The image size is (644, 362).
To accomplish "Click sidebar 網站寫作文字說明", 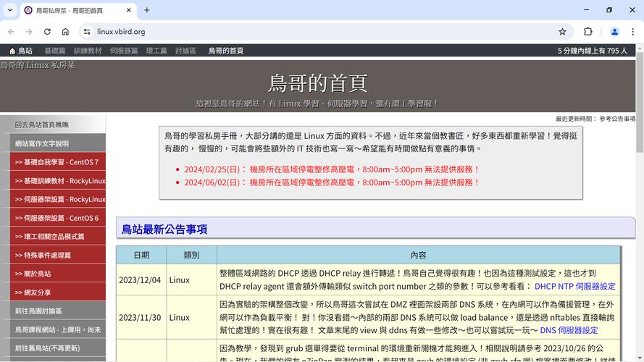I will pos(57,143).
